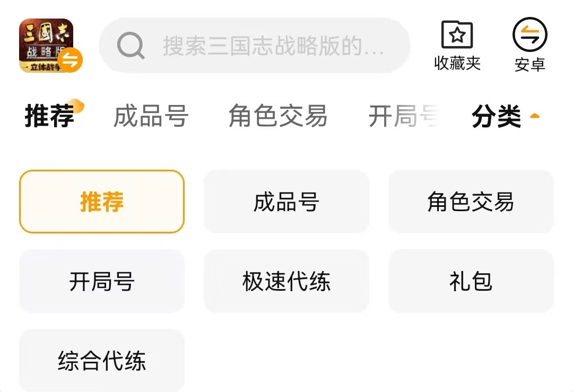The width and height of the screenshot is (573, 392).
Task: Click the 收藏夹 text label
Action: (x=457, y=64)
